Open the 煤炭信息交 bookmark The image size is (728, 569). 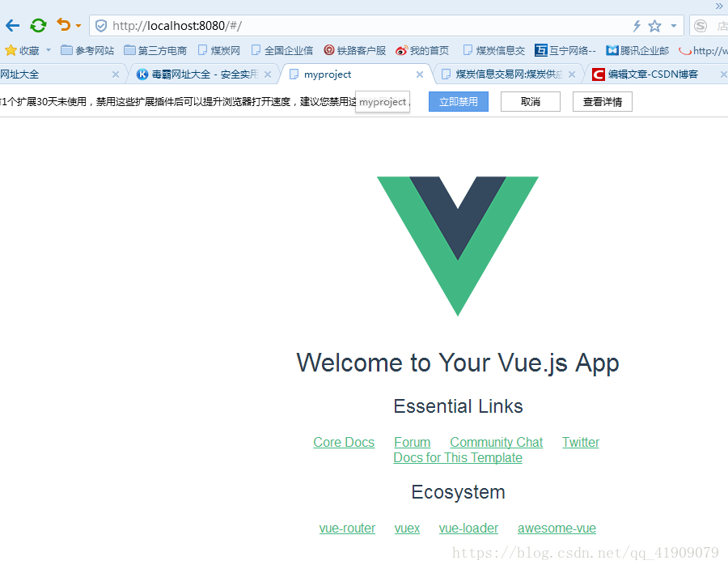click(x=494, y=50)
